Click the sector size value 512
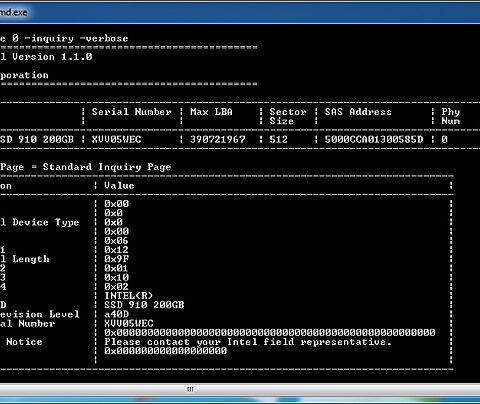Viewport: 480px width, 404px height. point(278,139)
